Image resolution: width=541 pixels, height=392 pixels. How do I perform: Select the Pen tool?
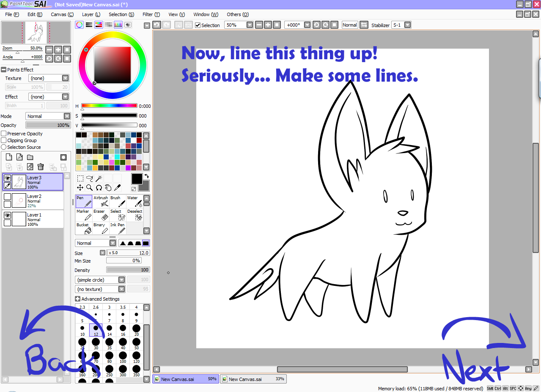(84, 201)
